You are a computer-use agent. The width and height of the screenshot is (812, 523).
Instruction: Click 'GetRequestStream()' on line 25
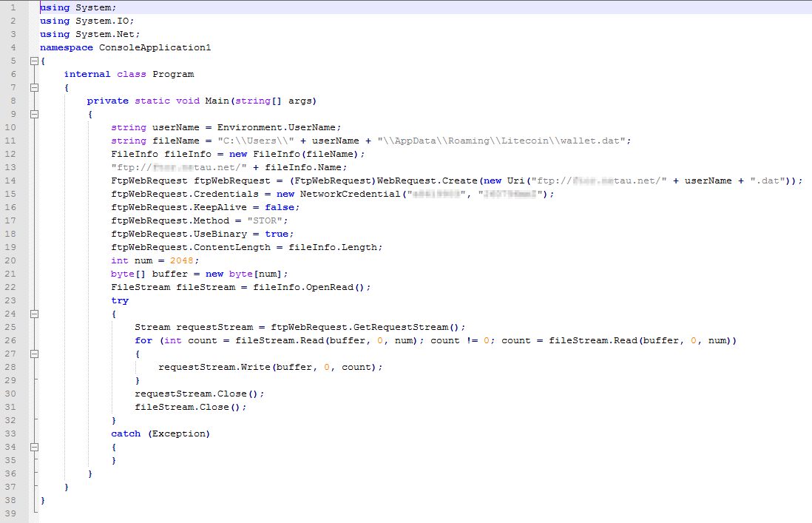click(x=406, y=327)
